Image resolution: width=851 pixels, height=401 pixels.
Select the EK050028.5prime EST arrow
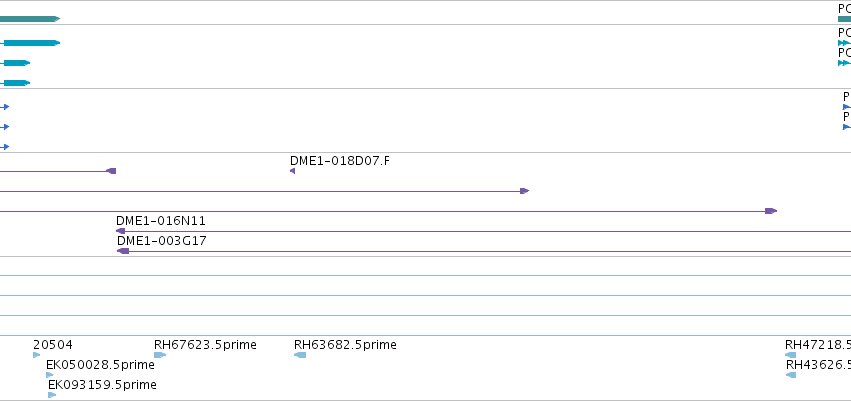(x=49, y=375)
